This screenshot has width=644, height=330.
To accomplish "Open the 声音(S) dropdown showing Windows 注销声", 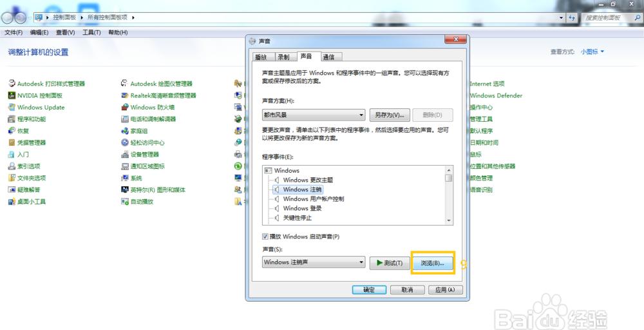I will tap(314, 262).
